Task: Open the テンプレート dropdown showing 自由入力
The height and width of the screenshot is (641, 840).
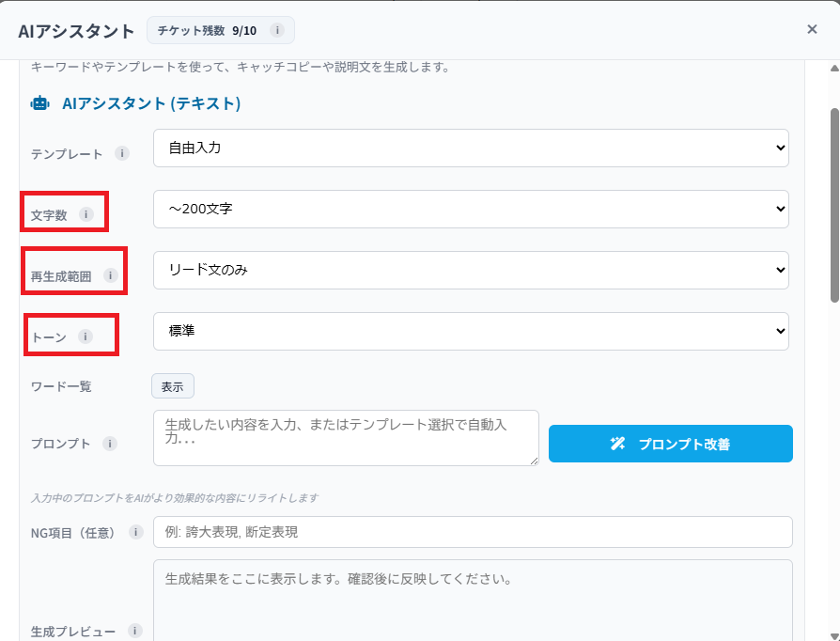Action: coord(471,148)
